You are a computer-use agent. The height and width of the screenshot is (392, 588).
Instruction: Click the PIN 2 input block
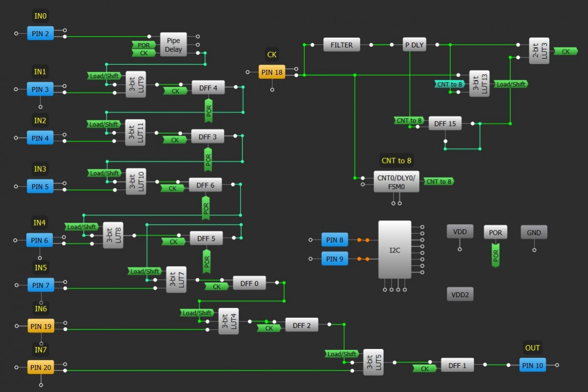point(40,34)
